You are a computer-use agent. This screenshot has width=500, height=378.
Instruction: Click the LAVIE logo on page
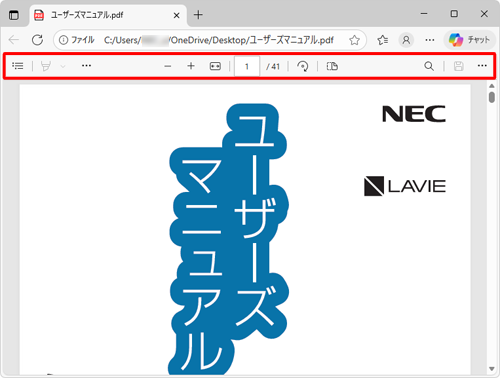[405, 186]
